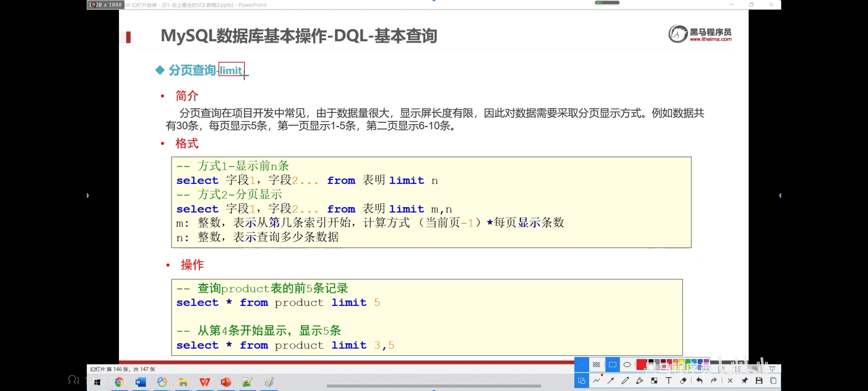Cancel screenshot with X button
Image resolution: width=868 pixels, height=391 pixels.
tap(730, 381)
